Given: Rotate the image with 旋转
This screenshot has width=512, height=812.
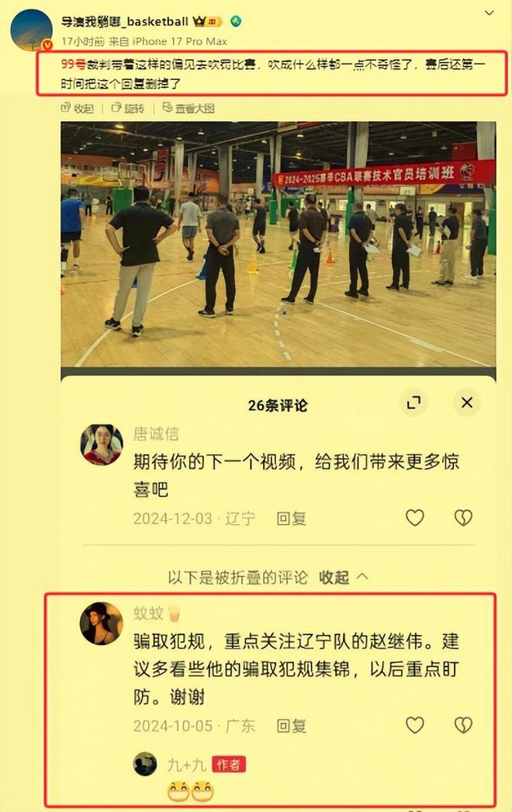Looking at the screenshot, I should pos(128,108).
